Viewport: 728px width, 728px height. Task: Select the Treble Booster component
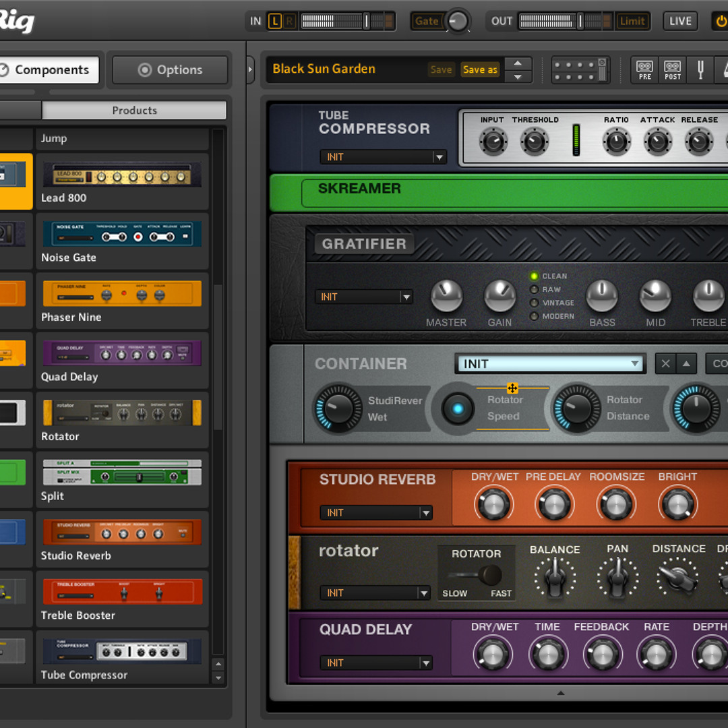tap(122, 599)
